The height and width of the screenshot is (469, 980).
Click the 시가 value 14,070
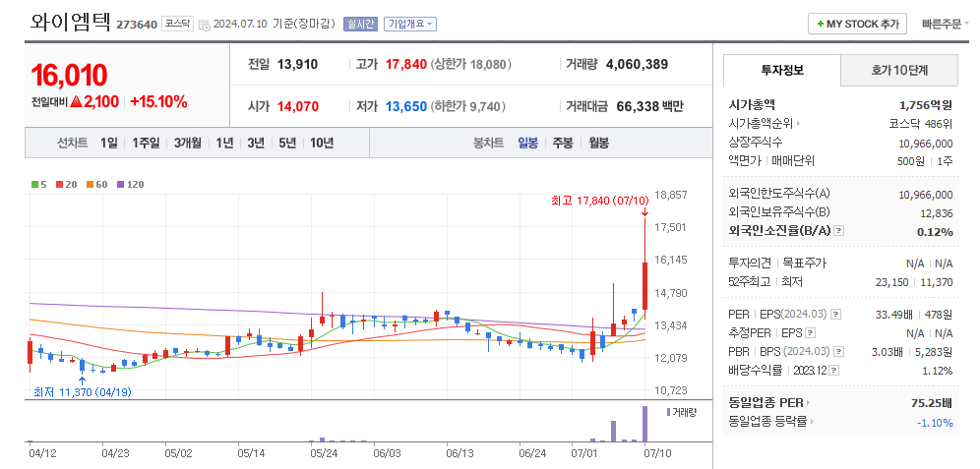[x=298, y=106]
